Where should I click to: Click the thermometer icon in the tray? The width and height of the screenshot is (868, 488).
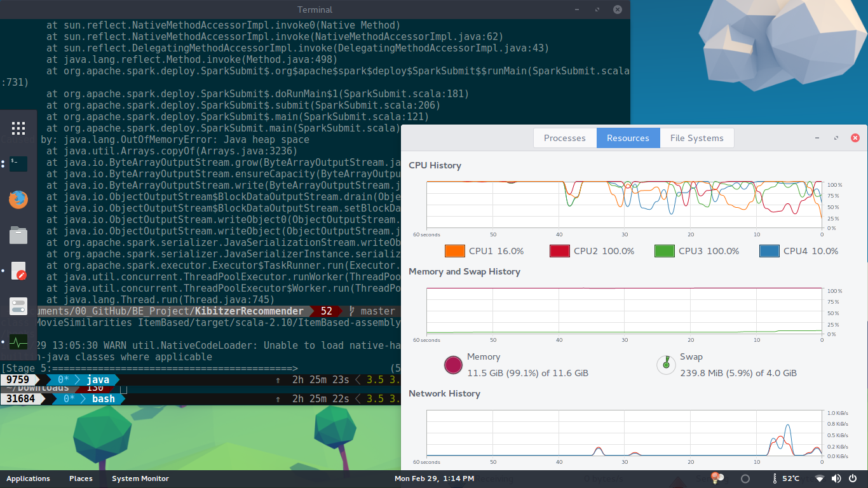coord(775,478)
